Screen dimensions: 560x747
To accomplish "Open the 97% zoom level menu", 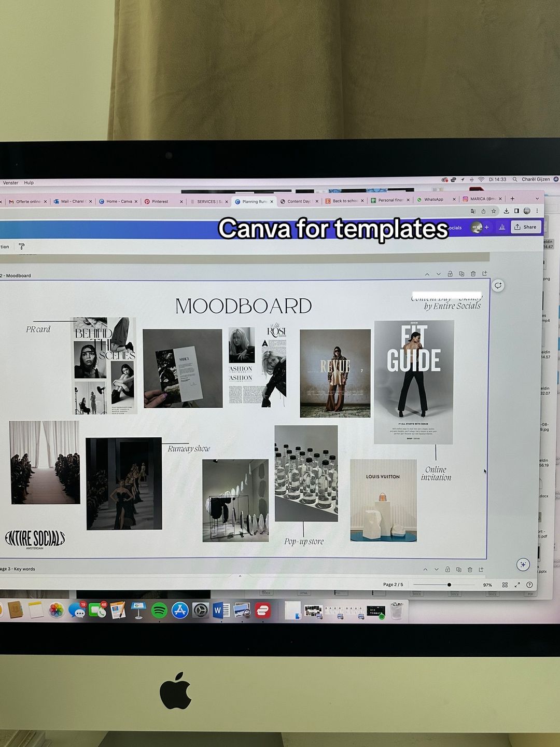I will pos(487,585).
